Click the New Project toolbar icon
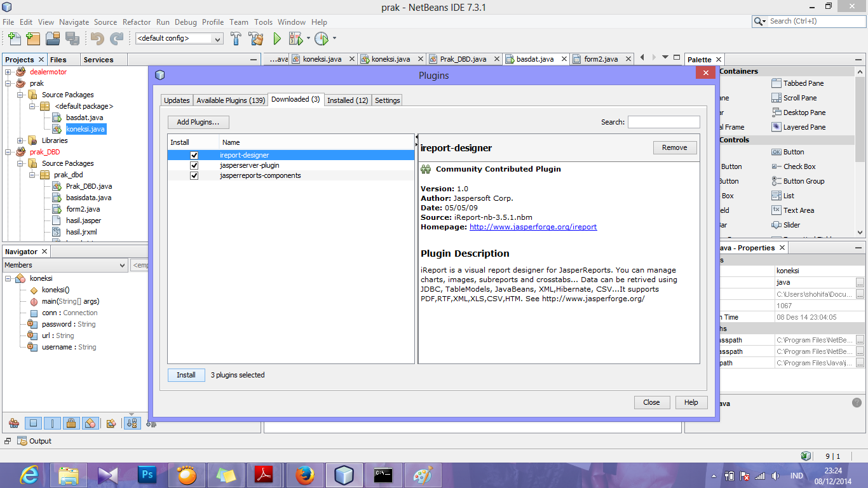The width and height of the screenshot is (868, 488). (33, 39)
